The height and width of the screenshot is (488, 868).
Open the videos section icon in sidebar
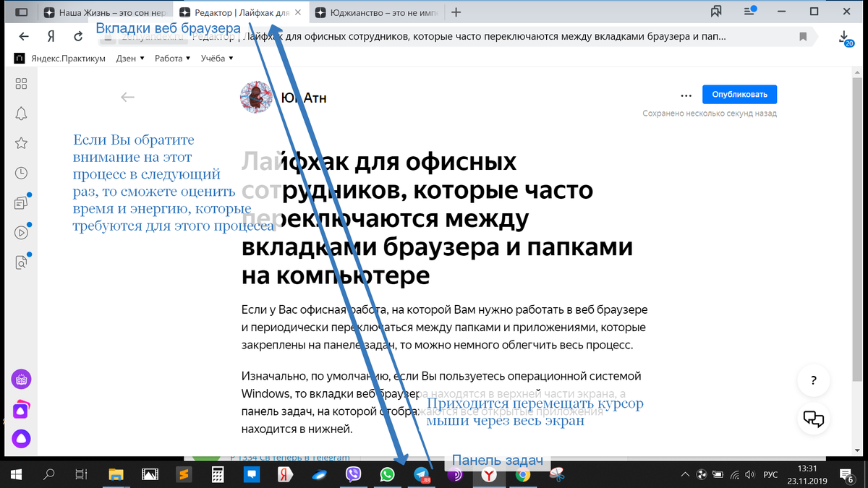tap(21, 232)
